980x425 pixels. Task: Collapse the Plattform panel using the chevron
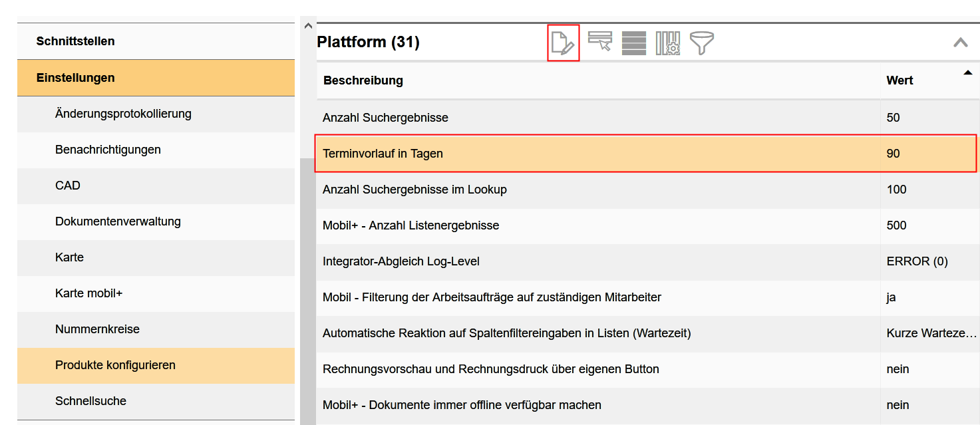click(960, 41)
